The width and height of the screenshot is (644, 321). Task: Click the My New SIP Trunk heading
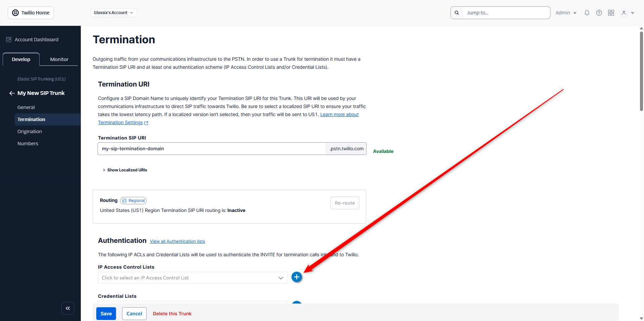click(41, 93)
